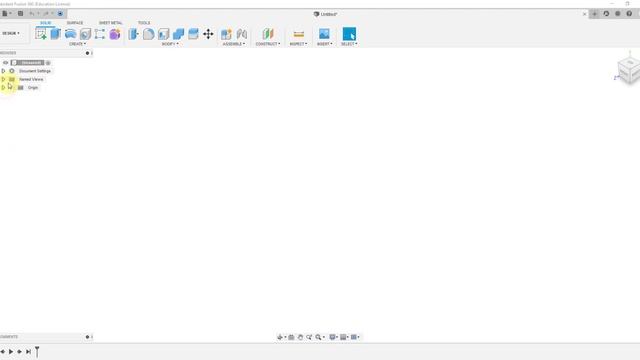Click the ViewCube in the canvas corner
The width and height of the screenshot is (640, 360).
click(629, 70)
